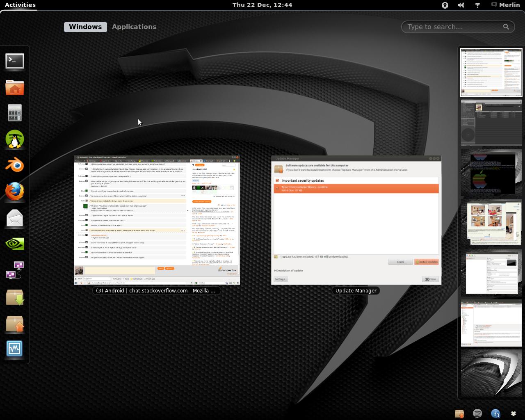Switch to the workspace with Apple logo terminal
Image resolution: width=525 pixels, height=420 pixels.
pos(491,172)
